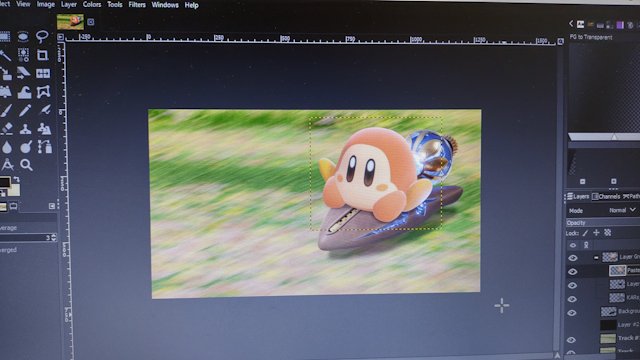Open the purple dock tab icon
This screenshot has height=360, width=640.
[620, 25]
